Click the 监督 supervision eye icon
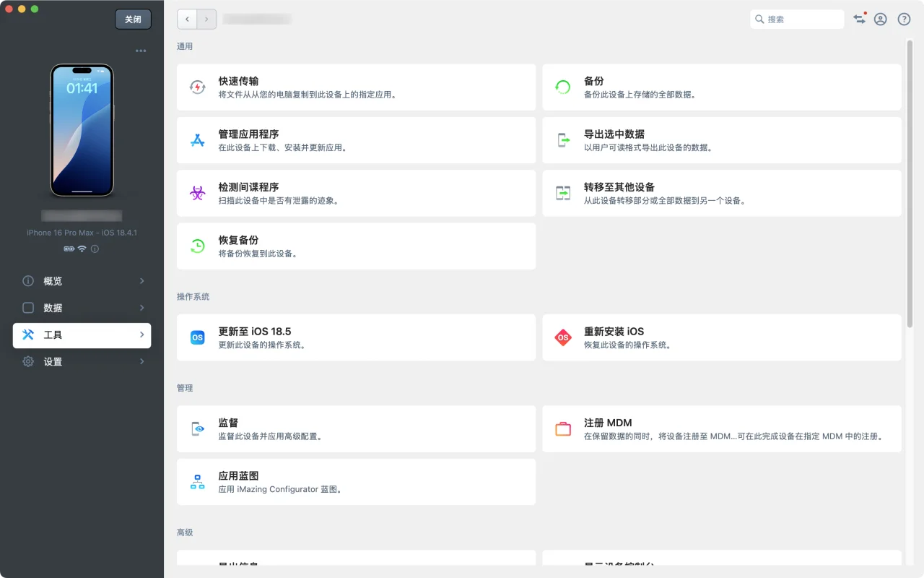924x578 pixels. coord(197,428)
